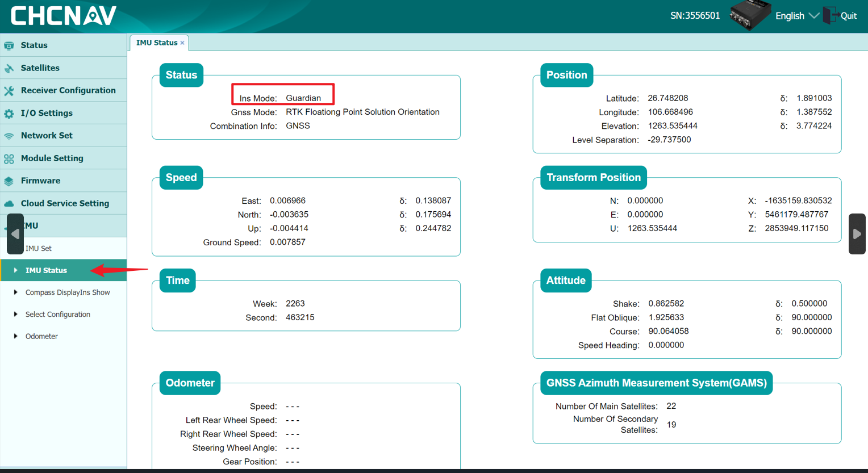Click the Odometer section header
Viewport: 868px width, 473px height.
pos(190,383)
